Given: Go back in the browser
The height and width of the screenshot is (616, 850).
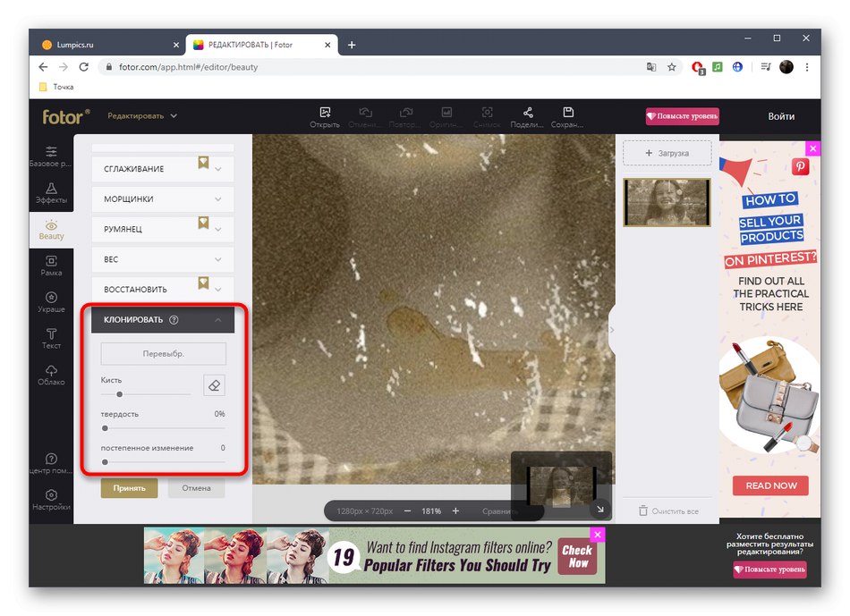Looking at the screenshot, I should (x=43, y=67).
